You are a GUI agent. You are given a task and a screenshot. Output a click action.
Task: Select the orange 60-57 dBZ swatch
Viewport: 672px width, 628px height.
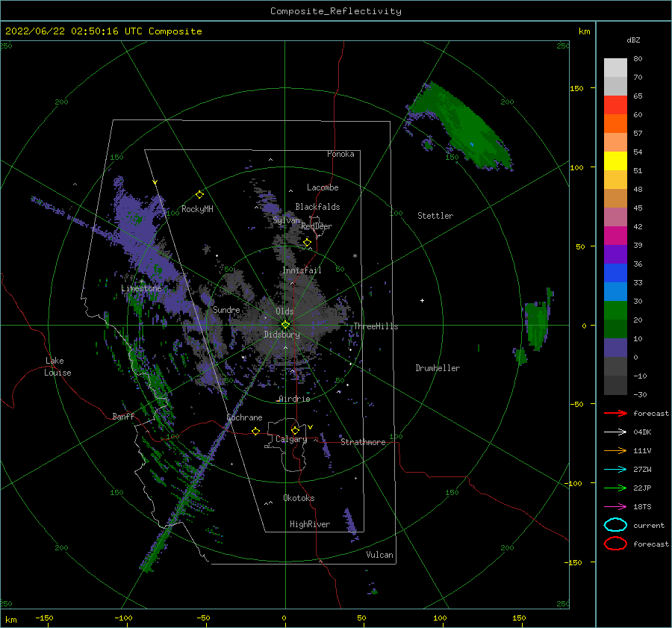[x=615, y=124]
